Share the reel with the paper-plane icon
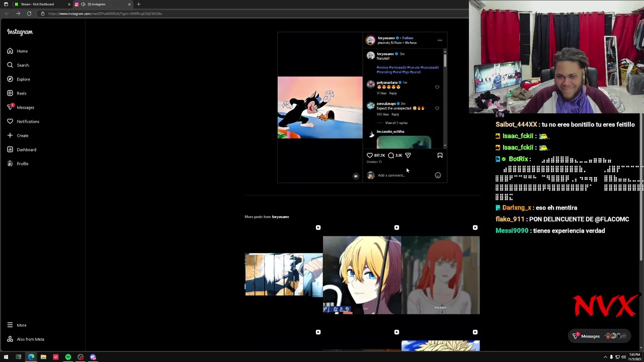644x362 pixels. coord(408,155)
